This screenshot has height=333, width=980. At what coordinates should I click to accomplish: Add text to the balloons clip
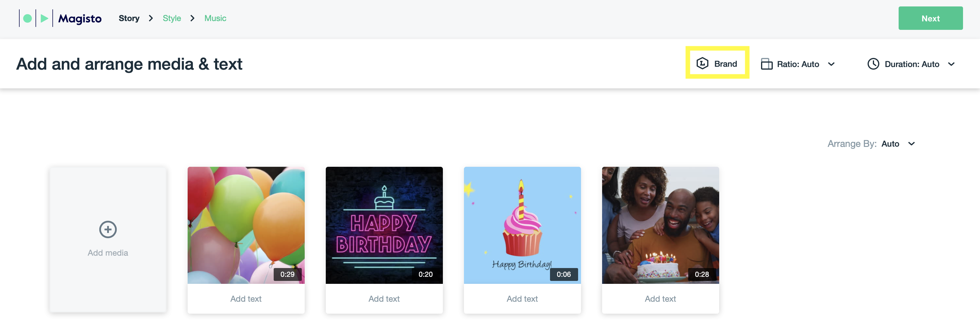[246, 299]
